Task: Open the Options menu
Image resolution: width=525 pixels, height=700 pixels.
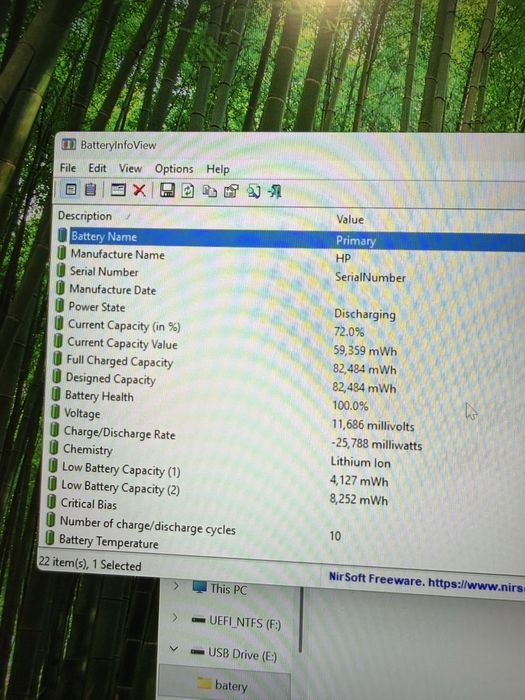Action: tap(174, 169)
